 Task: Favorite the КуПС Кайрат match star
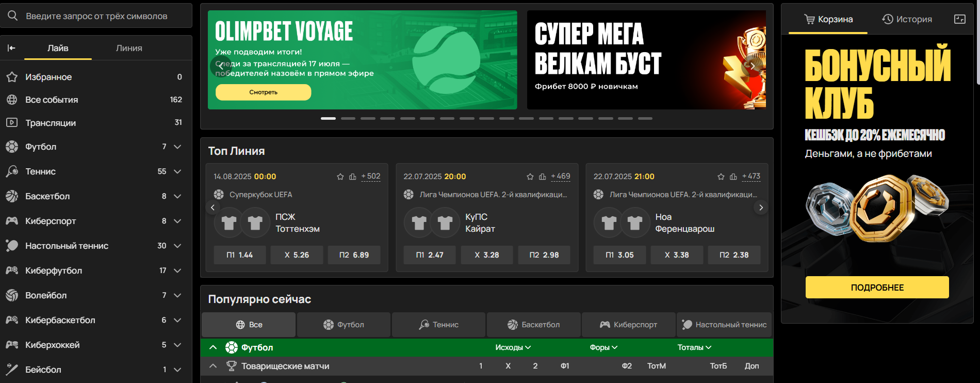[530, 177]
